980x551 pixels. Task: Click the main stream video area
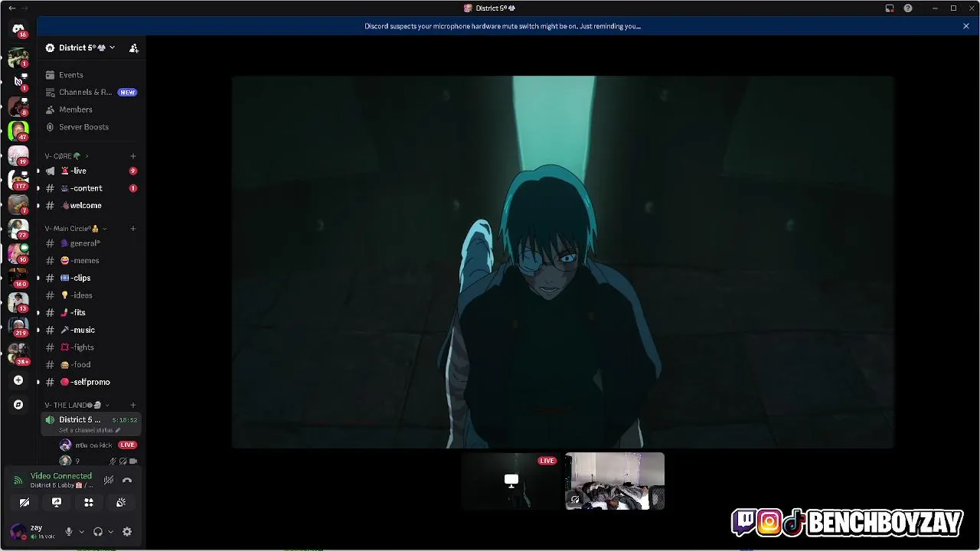click(x=563, y=262)
